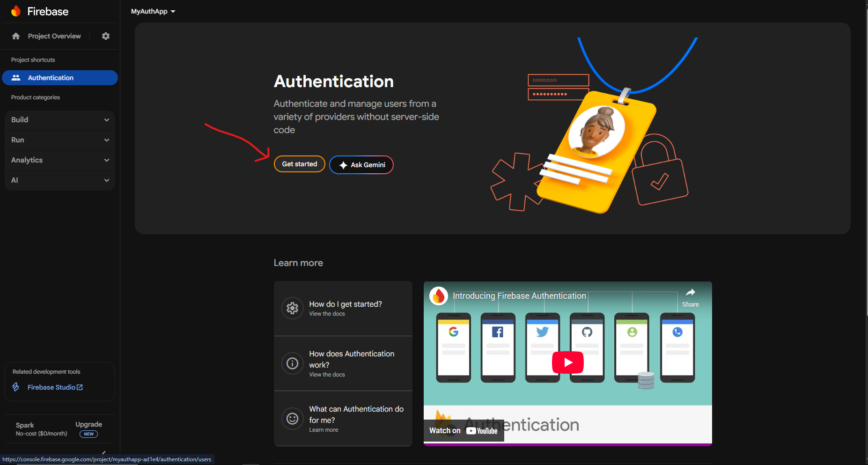This screenshot has height=465, width=868.
Task: Open the MyAuthApp project dropdown
Action: (x=153, y=11)
